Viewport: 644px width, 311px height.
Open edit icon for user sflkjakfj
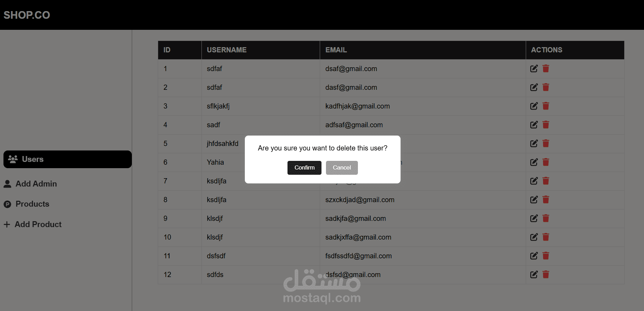coord(534,106)
